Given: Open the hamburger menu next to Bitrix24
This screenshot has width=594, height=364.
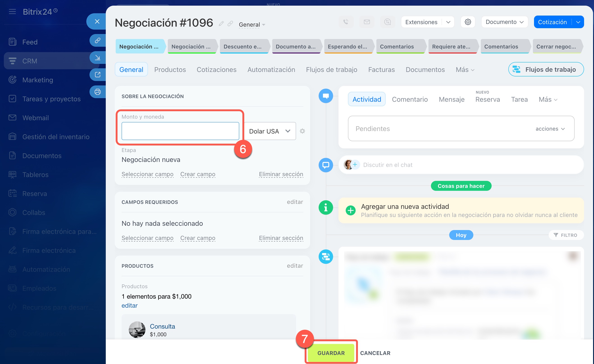Looking at the screenshot, I should click(12, 12).
